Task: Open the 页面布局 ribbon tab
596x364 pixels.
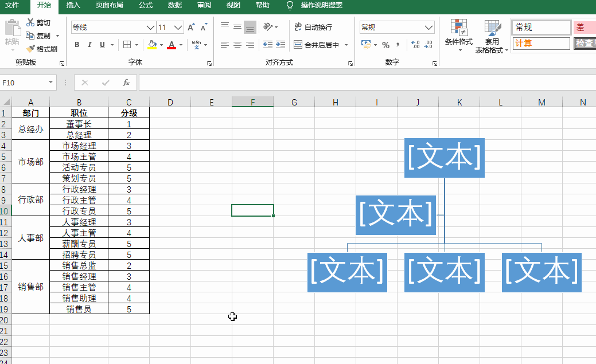Action: (x=109, y=6)
